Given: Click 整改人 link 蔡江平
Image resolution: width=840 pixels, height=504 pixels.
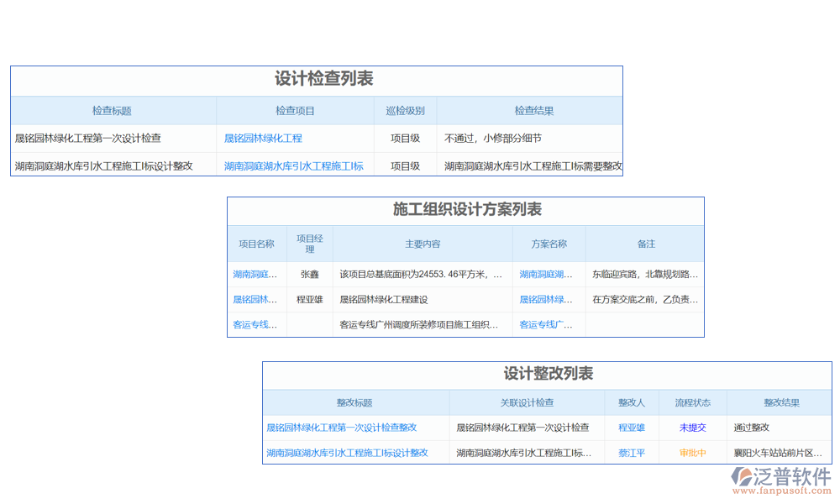Looking at the screenshot, I should tap(632, 453).
